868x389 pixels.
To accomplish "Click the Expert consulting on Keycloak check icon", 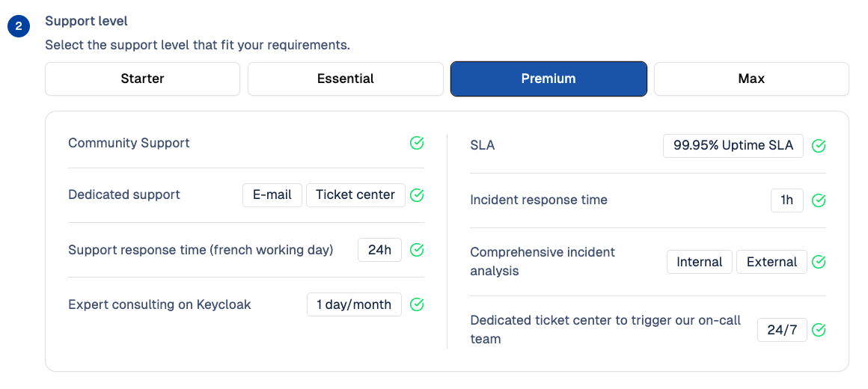I will click(x=417, y=304).
